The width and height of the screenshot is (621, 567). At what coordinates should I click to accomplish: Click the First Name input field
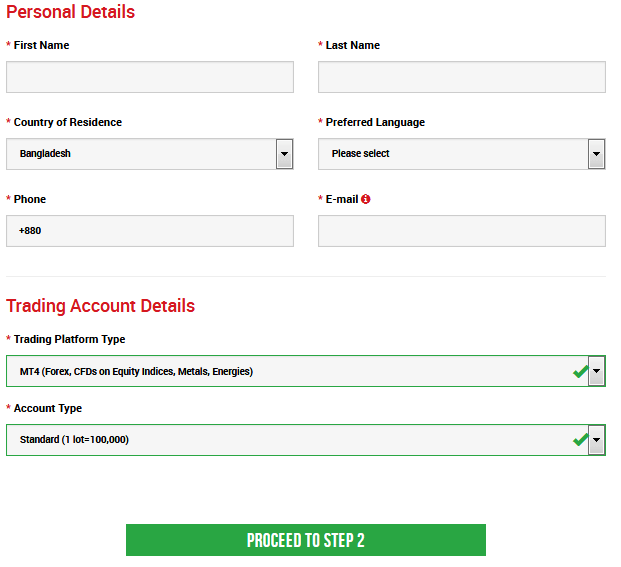(150, 77)
